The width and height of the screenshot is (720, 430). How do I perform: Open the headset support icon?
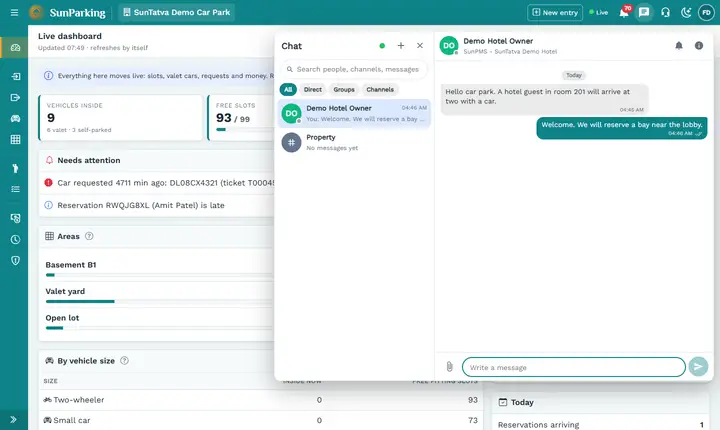[x=665, y=12]
